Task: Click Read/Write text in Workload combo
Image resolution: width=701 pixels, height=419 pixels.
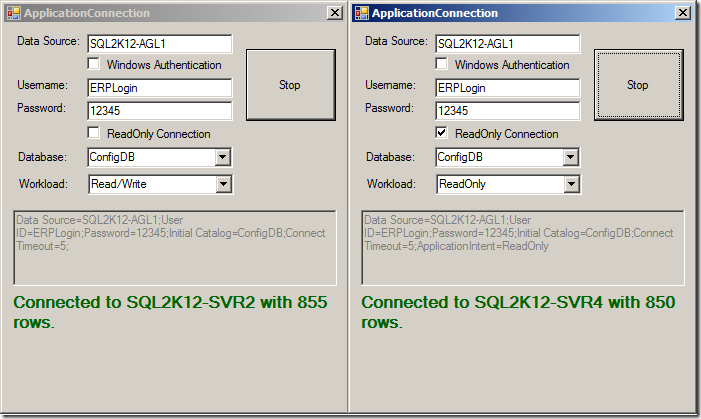Action: [x=118, y=184]
